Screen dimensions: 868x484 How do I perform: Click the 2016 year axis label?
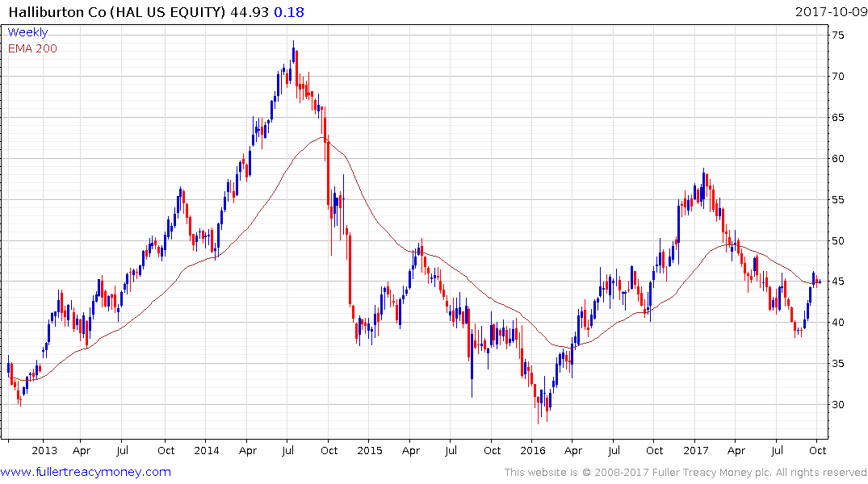[533, 450]
